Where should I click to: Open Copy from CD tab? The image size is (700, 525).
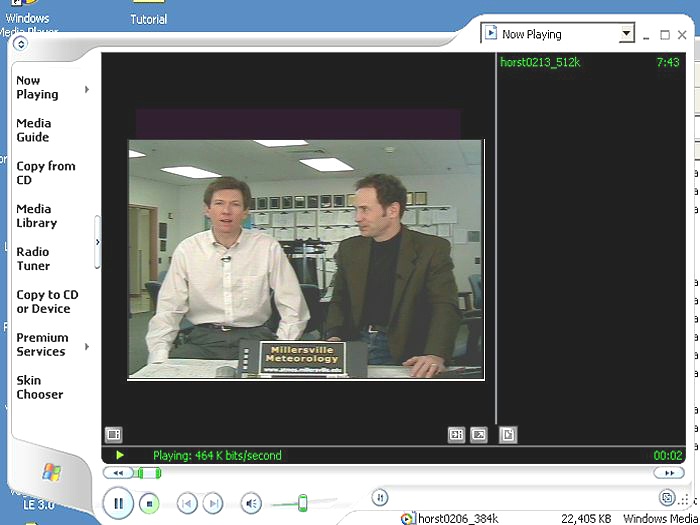(x=46, y=173)
